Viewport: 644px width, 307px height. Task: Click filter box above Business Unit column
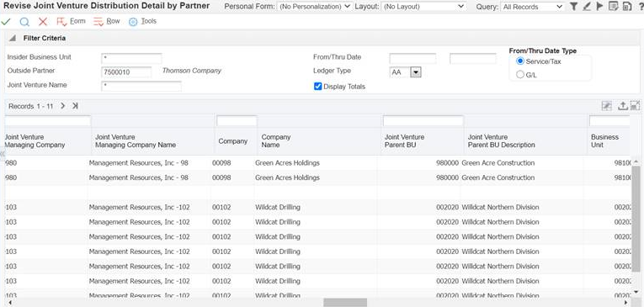pos(609,121)
